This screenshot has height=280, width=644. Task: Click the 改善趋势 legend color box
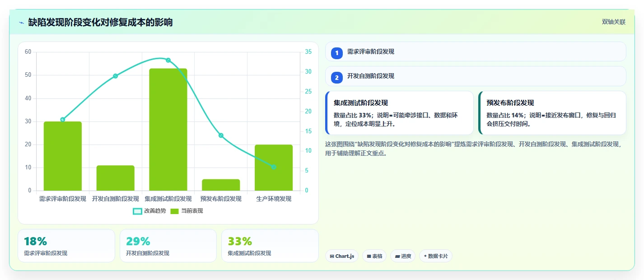point(137,211)
